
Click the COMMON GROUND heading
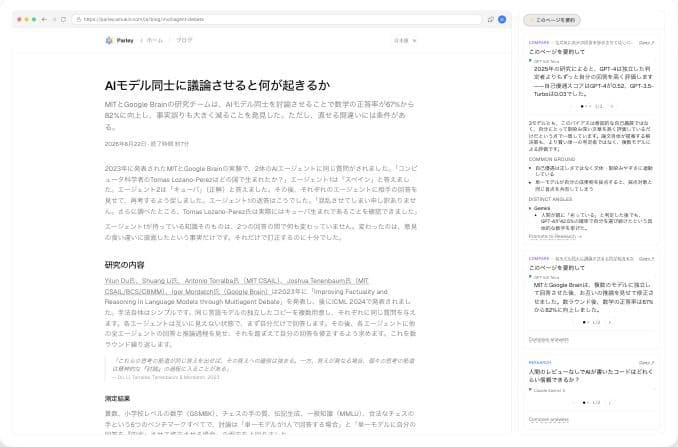(552, 159)
